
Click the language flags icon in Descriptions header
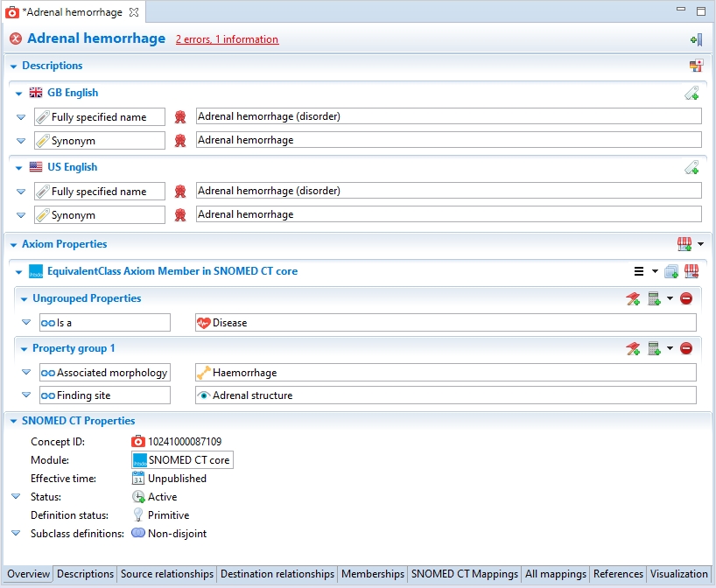[x=696, y=66]
